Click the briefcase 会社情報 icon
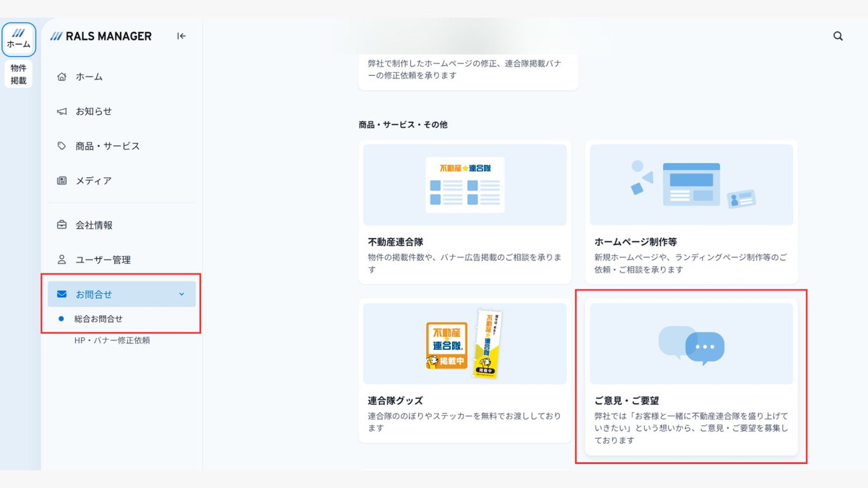The width and height of the screenshot is (868, 488). (61, 225)
